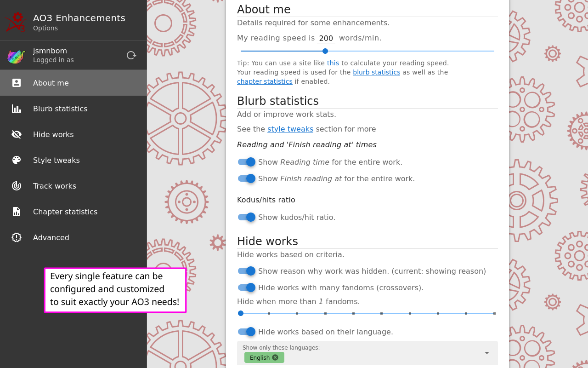Expand the Show only these languages dropdown

tap(487, 353)
